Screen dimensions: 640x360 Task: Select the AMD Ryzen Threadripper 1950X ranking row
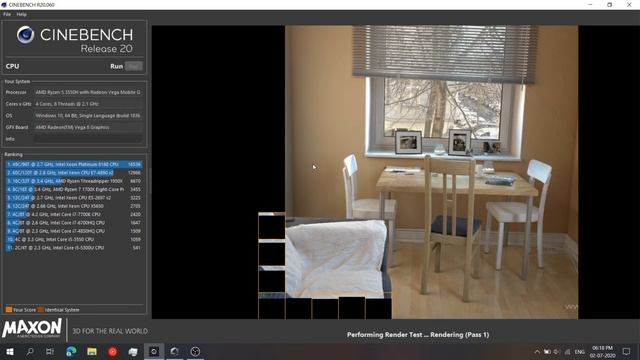(x=74, y=181)
